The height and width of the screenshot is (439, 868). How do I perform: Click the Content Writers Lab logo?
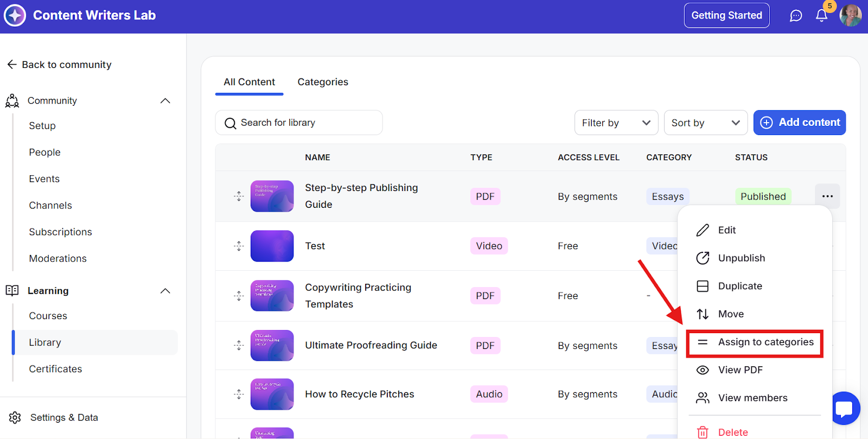[15, 15]
